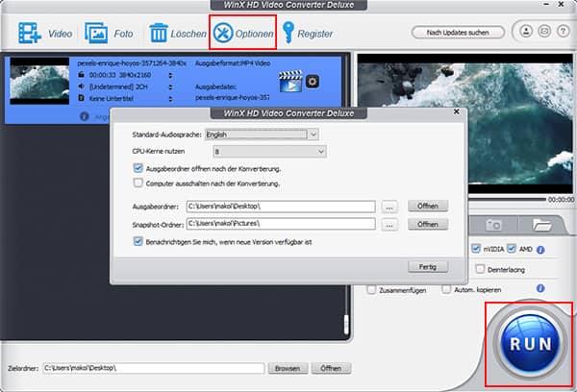577x392 pixels.
Task: Select the ocean video thumbnail in list
Action: [x=39, y=81]
